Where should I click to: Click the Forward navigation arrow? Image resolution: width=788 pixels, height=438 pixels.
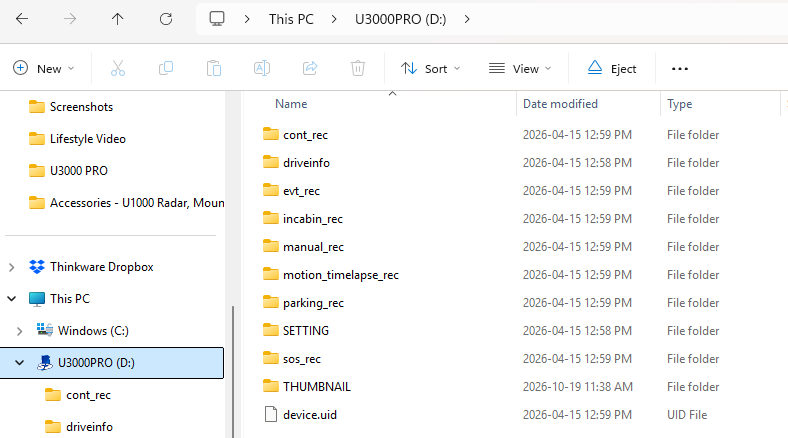(x=70, y=19)
